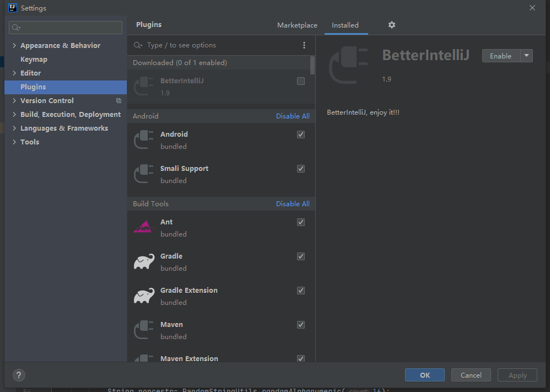Click the plugin list vertical scrollbar
Screen dimensions: 550x392
coord(312,65)
